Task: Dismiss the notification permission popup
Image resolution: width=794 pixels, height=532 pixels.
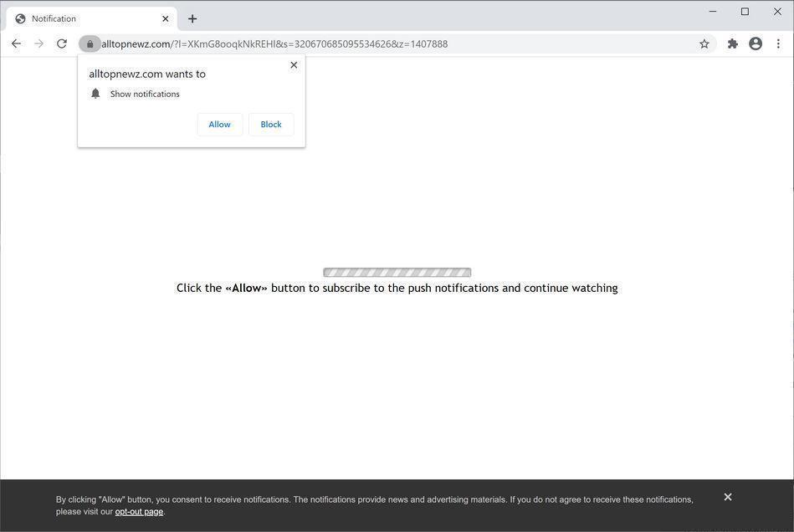Action: [x=294, y=64]
